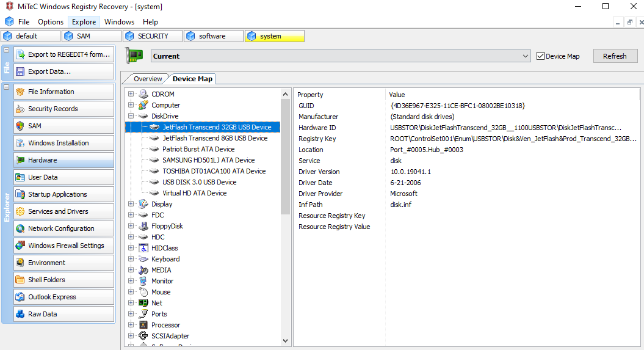Screen dimensions: 644x350
Task: Open the Options menu
Action: pyautogui.click(x=51, y=22)
